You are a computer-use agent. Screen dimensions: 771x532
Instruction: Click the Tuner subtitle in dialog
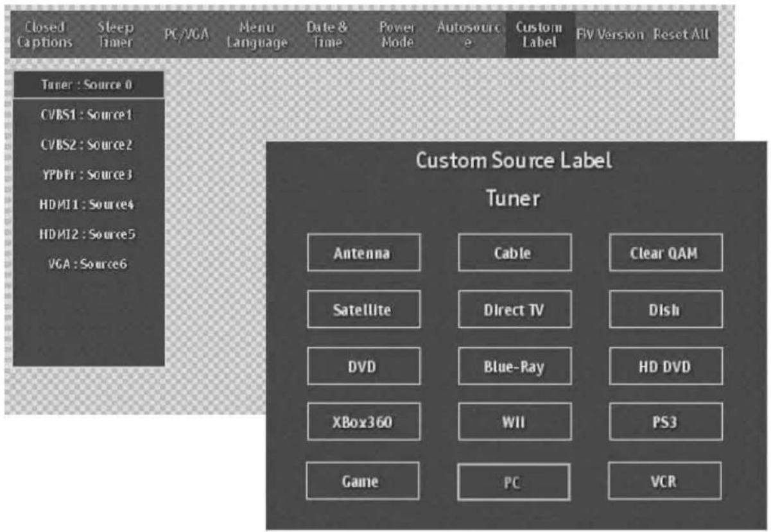[x=514, y=199]
